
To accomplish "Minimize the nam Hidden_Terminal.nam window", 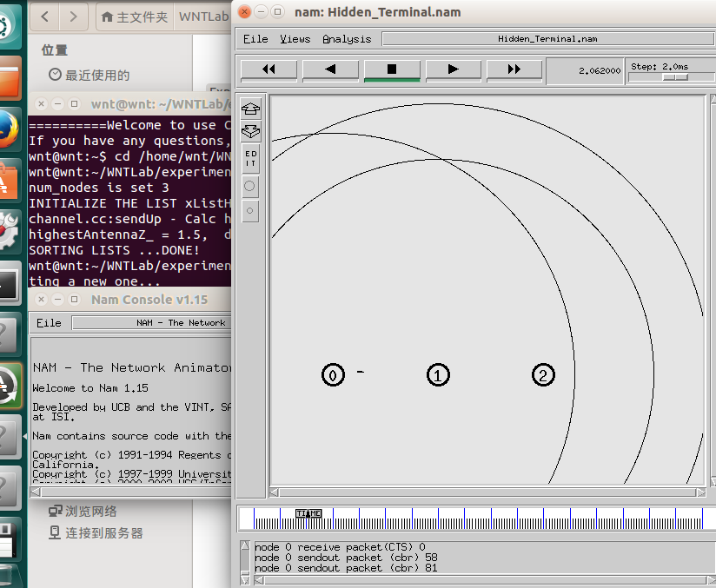I will click(261, 12).
